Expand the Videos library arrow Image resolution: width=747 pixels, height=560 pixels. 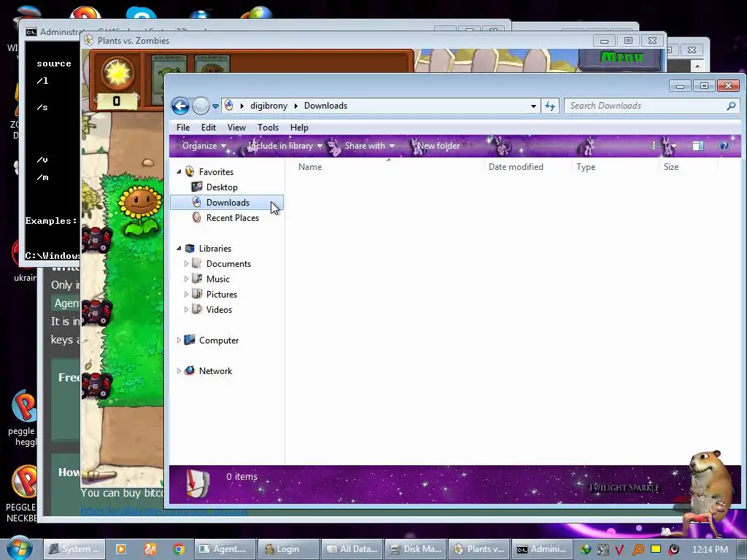coord(186,309)
